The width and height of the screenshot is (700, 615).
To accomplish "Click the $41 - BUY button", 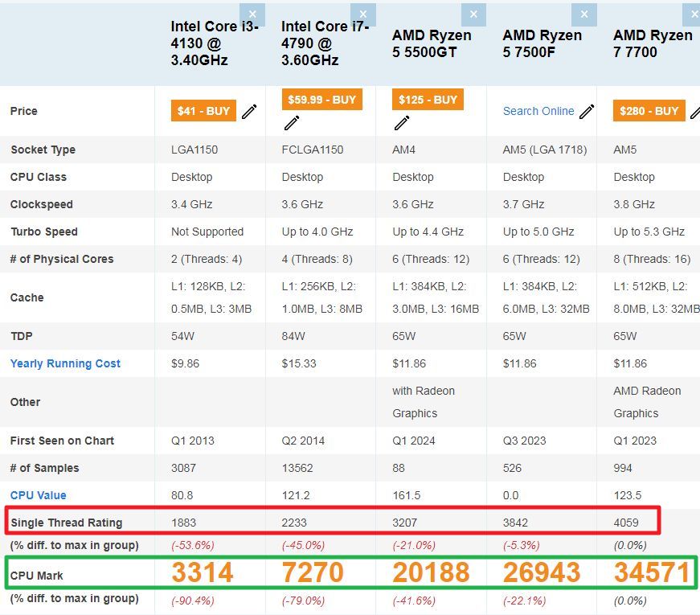I will click(203, 111).
